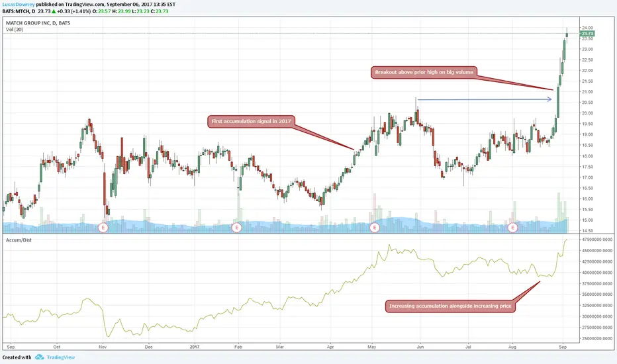Image resolution: width=617 pixels, height=364 pixels.
Task: Click the O:23.57 open value
Action: pos(101,11)
